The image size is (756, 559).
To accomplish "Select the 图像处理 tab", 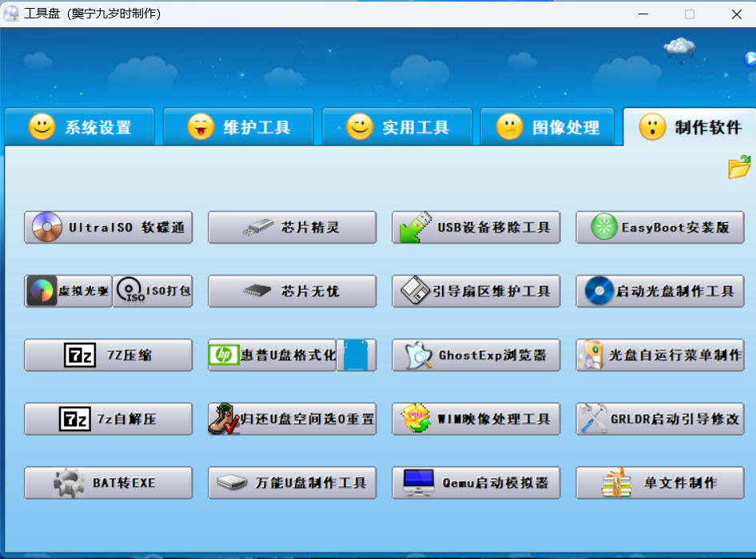I will 548,127.
